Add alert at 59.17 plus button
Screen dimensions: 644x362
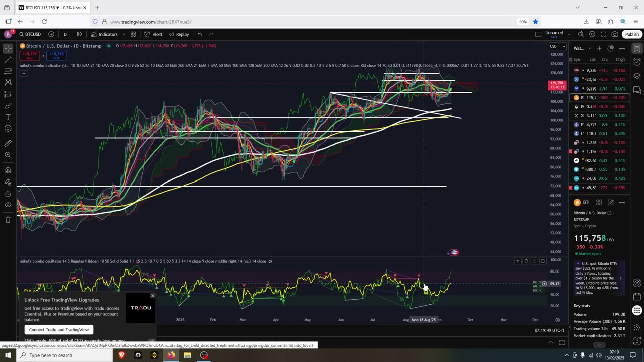(544, 284)
